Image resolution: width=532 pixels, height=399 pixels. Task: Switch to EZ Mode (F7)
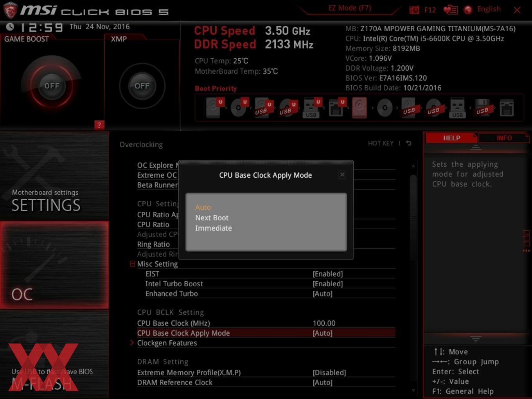pos(349,8)
